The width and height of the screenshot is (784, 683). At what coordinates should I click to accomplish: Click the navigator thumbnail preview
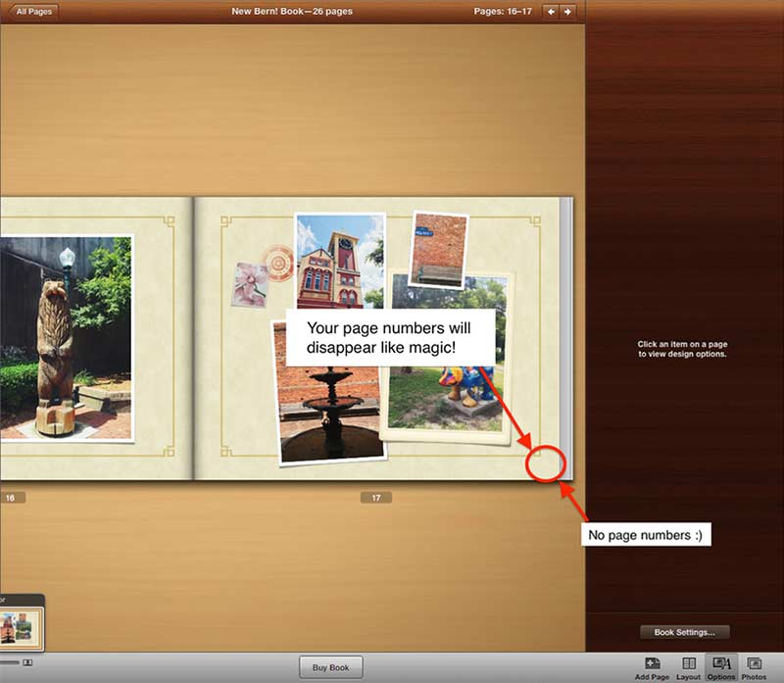21,625
